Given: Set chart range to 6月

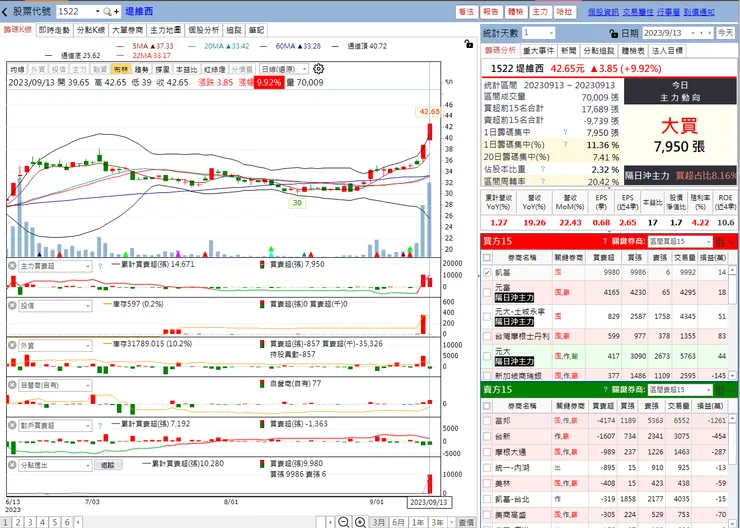Looking at the screenshot, I should (399, 522).
